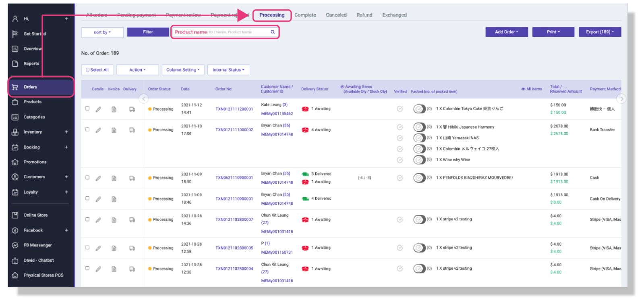Click the Promotions icon in sidebar
Viewport: 644px width, 300px height.
tap(15, 162)
